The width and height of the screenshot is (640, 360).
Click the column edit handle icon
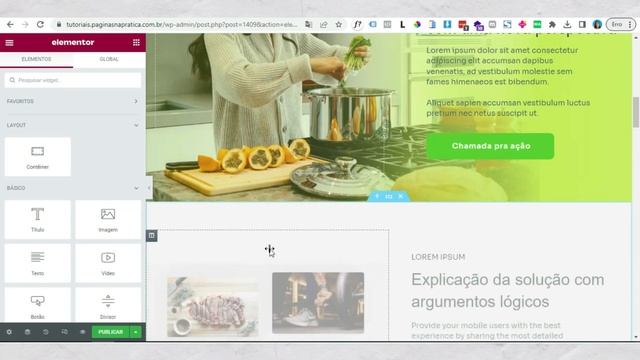coord(151,236)
